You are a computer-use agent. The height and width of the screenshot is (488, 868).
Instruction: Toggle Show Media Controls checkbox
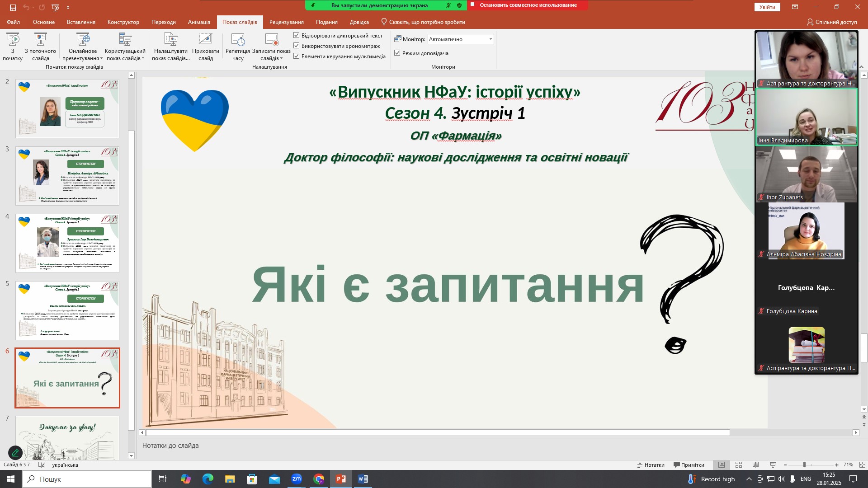point(297,56)
